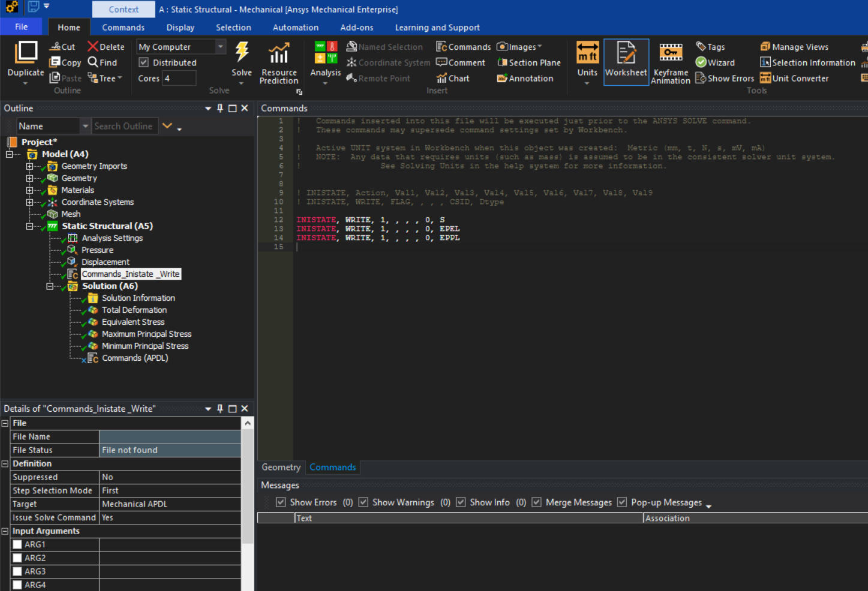The width and height of the screenshot is (868, 591).
Task: Toggle Pop-up Messages checkbox
Action: [x=622, y=502]
